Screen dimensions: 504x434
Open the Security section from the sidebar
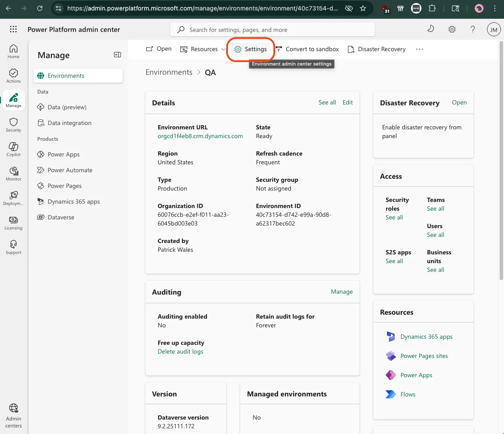(13, 125)
